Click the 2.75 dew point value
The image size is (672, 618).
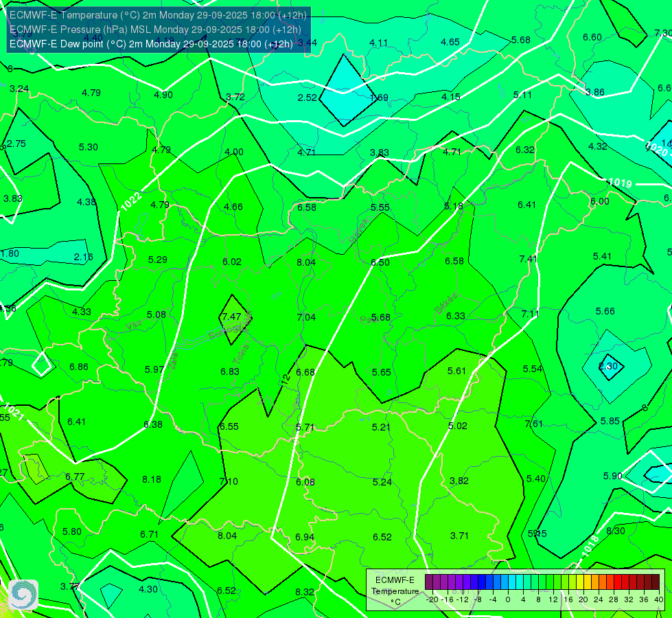click(16, 144)
